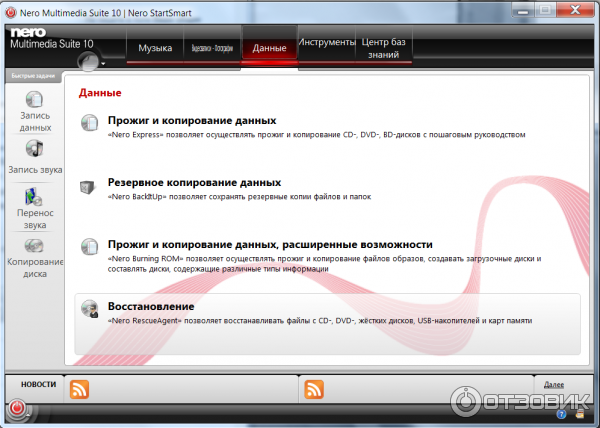Click the Nero RescueAgent recovery icon
This screenshot has width=600, height=428.
pyautogui.click(x=89, y=310)
